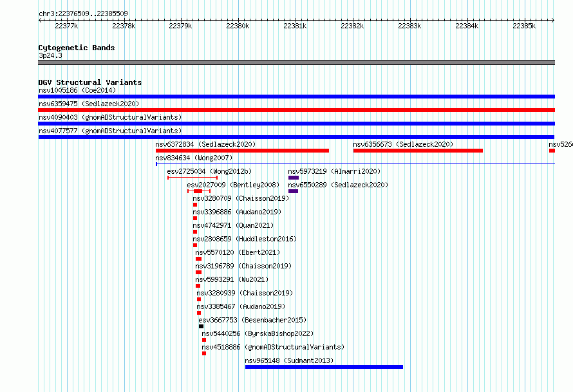This screenshot has width=573, height=392.
Task: Click the nsv834634 (Wong2007) text label
Action: (x=194, y=158)
